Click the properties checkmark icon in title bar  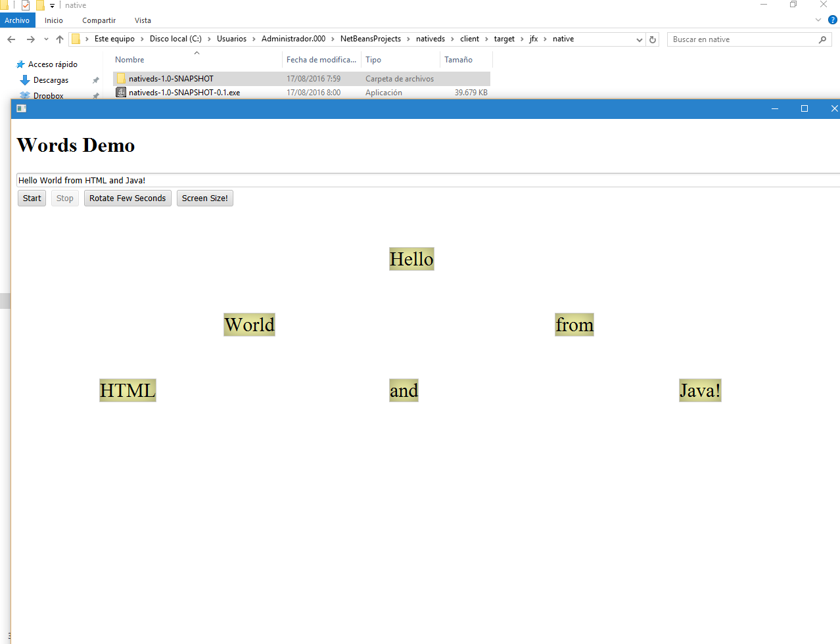[x=26, y=5]
